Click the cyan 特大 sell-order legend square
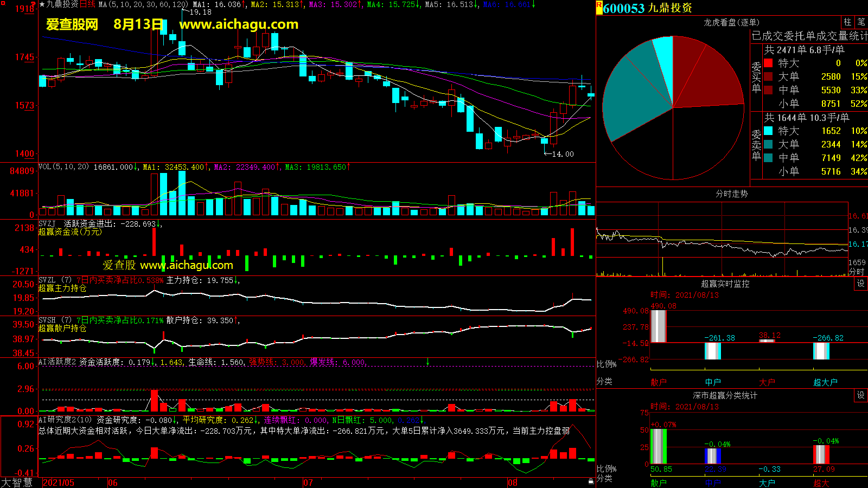This screenshot has height=488, width=868. (768, 131)
